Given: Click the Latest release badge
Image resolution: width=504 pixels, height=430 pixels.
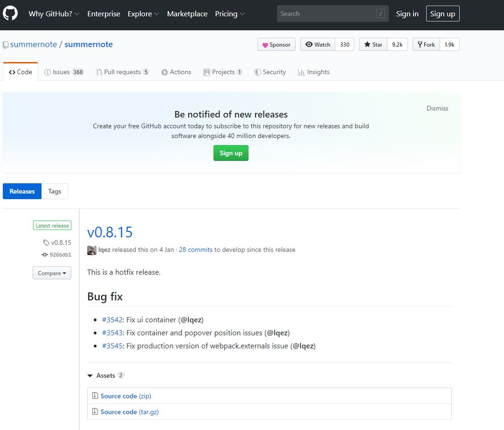Looking at the screenshot, I should (52, 225).
